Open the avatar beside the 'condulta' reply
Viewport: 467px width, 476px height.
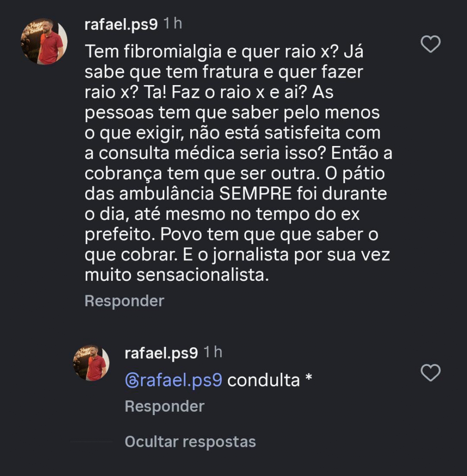point(91,363)
